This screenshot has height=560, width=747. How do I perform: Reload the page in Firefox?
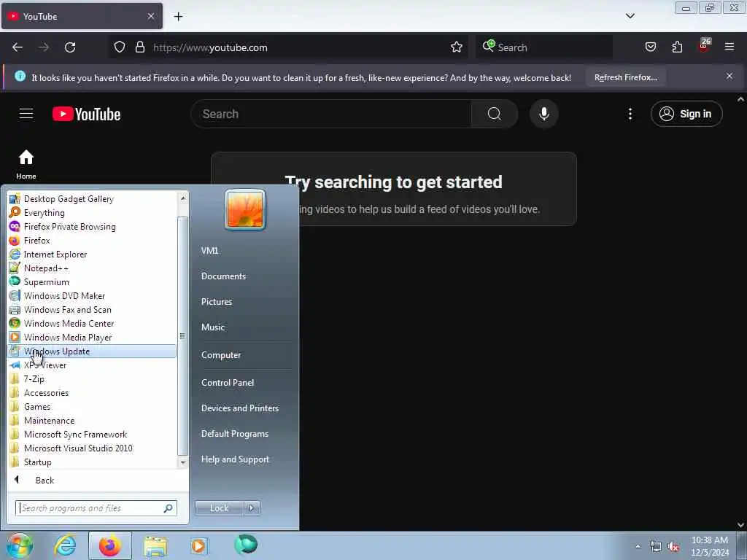tap(70, 47)
